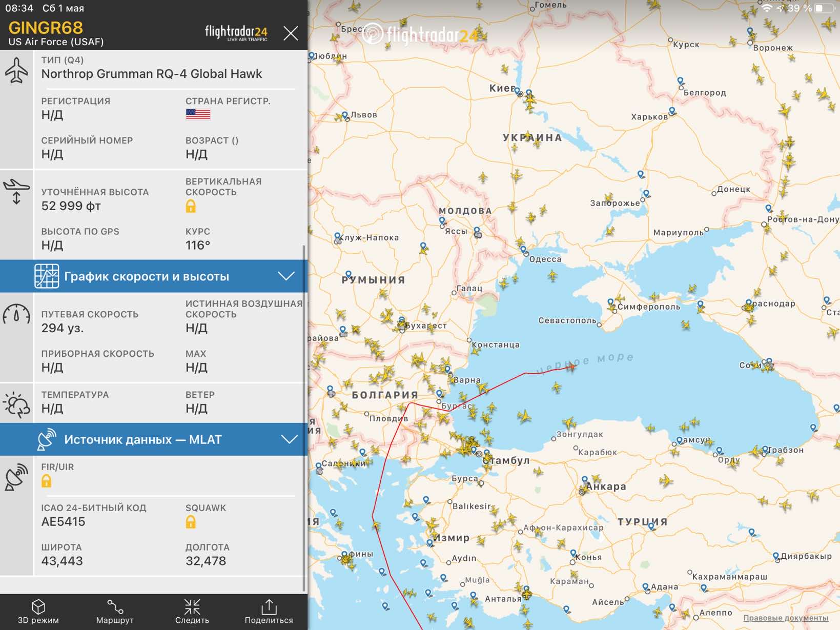The image size is (840, 630).
Task: Tap the Правовые документы link
Action: (786, 618)
